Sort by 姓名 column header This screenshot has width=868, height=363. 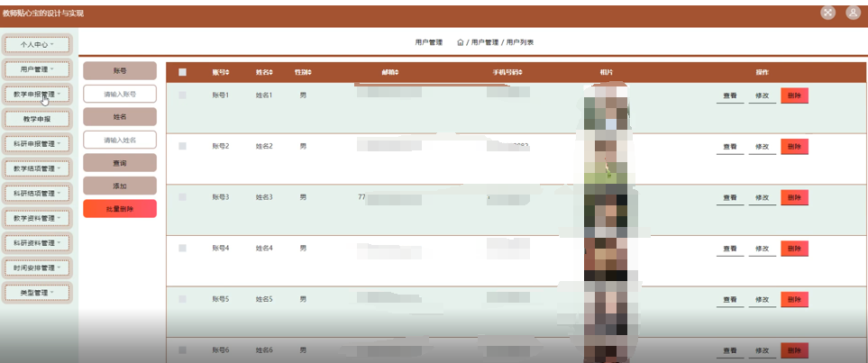(x=264, y=72)
